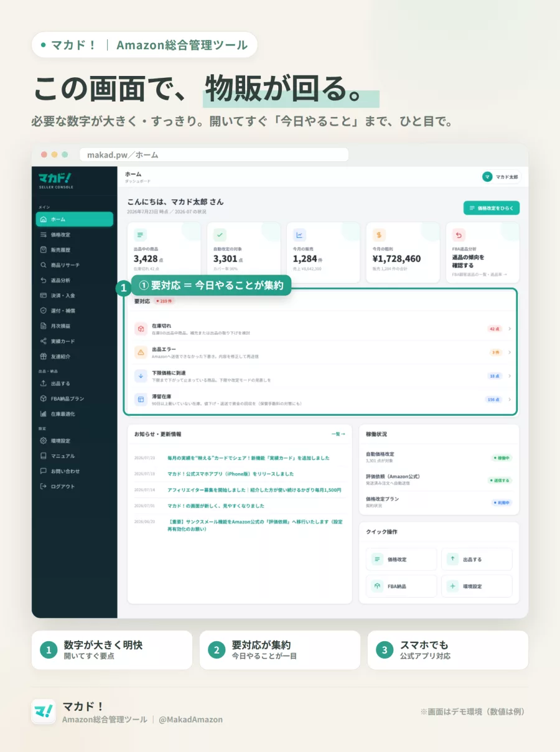
Task: Click the 送信する badge for 評価依頼
Action: tap(500, 481)
